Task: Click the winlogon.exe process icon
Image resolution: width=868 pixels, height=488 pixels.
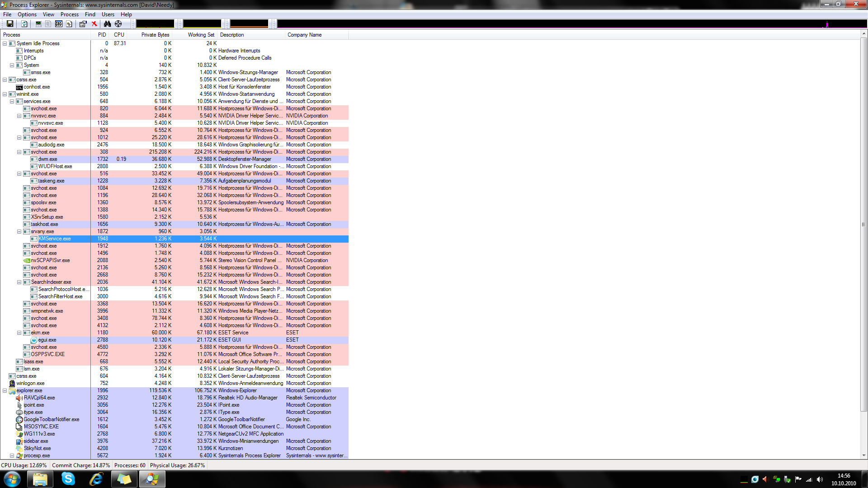Action: pyautogui.click(x=12, y=383)
